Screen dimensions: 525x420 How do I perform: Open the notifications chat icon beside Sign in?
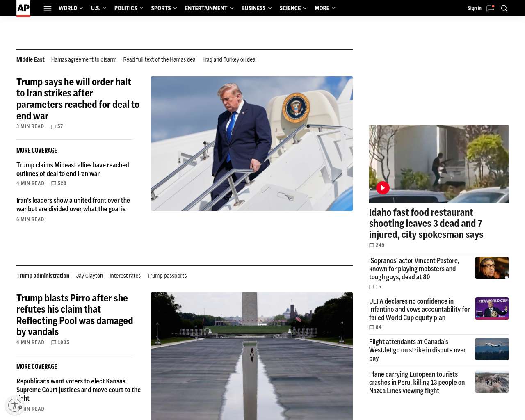(490, 8)
